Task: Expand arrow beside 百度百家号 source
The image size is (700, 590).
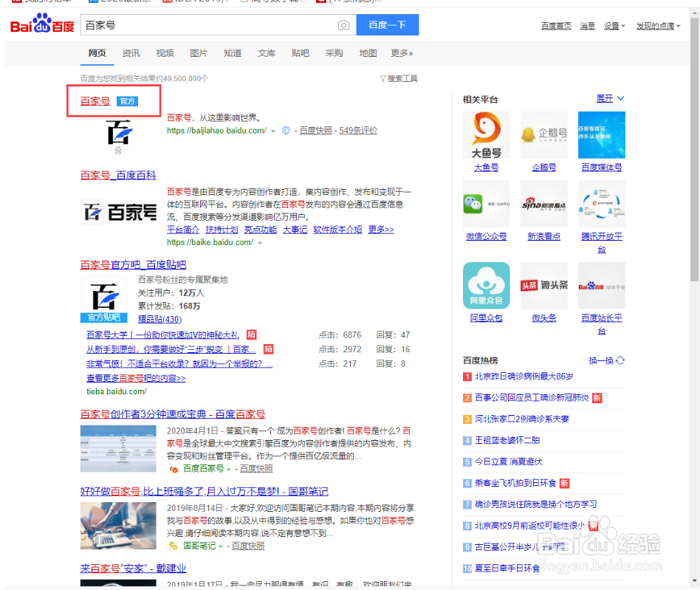Action: [229, 469]
